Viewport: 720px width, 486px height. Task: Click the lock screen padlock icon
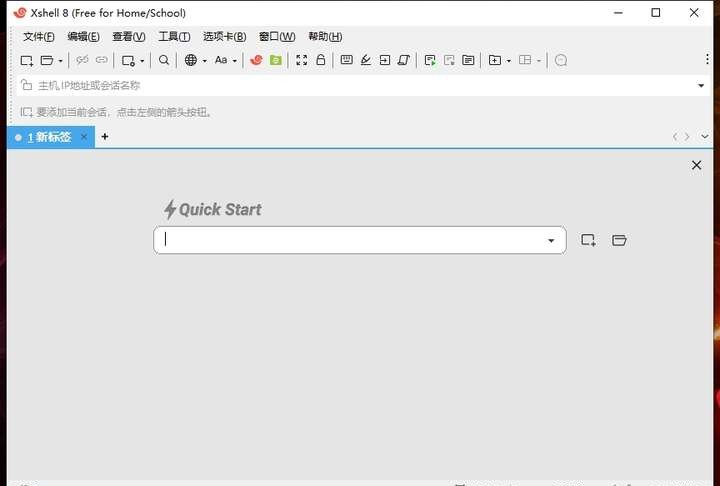321,59
